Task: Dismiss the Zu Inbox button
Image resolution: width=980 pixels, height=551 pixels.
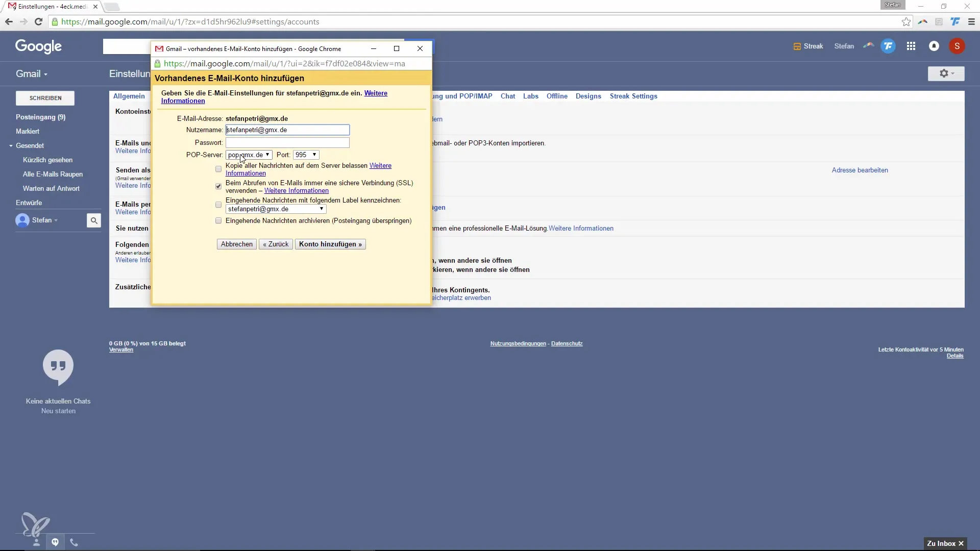Action: pyautogui.click(x=961, y=543)
